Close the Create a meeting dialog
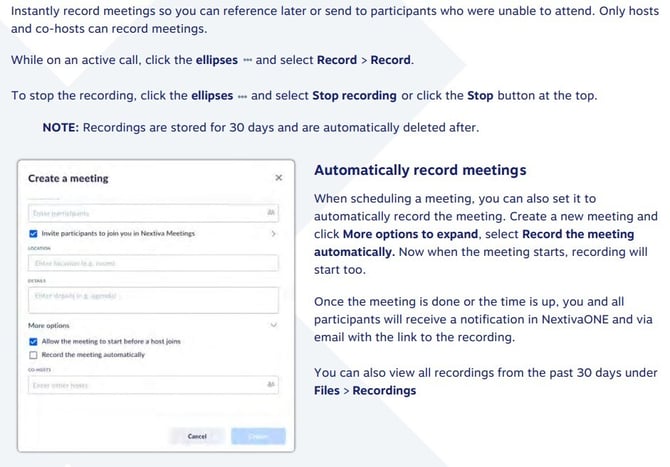This screenshot has height=467, width=670. click(x=278, y=179)
